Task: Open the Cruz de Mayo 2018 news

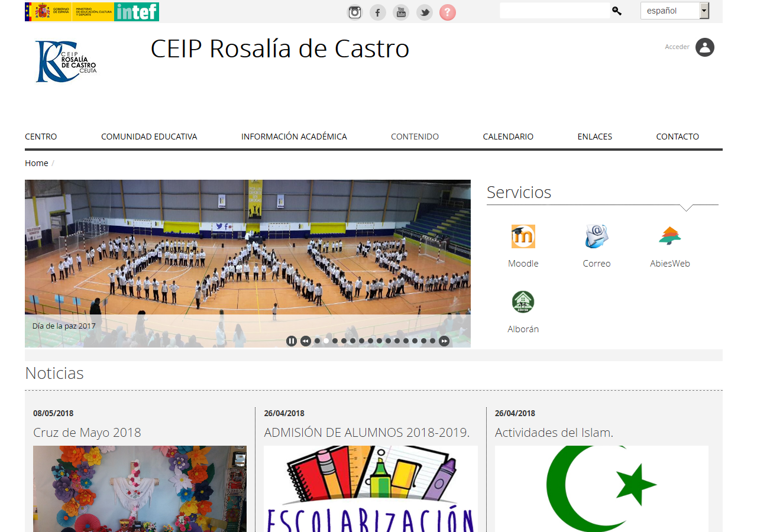Action: 87,433
